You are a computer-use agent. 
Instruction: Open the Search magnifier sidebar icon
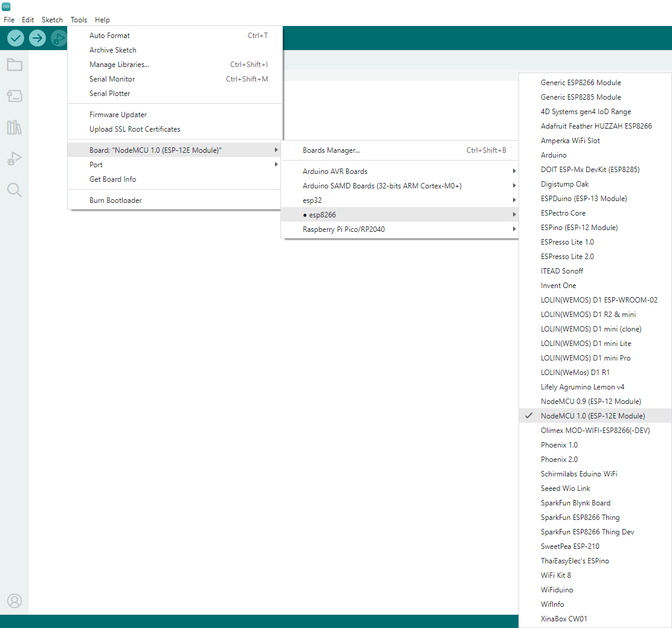tap(15, 190)
